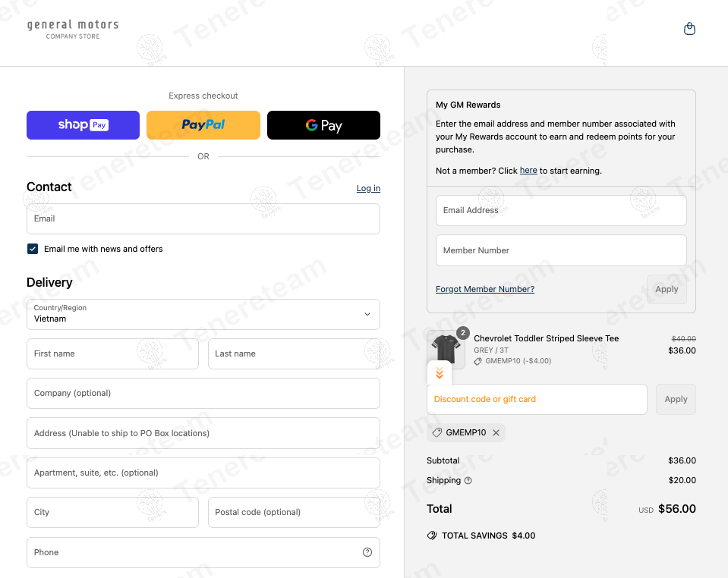Select the PayPal payment option
The height and width of the screenshot is (578, 728).
pyautogui.click(x=203, y=124)
